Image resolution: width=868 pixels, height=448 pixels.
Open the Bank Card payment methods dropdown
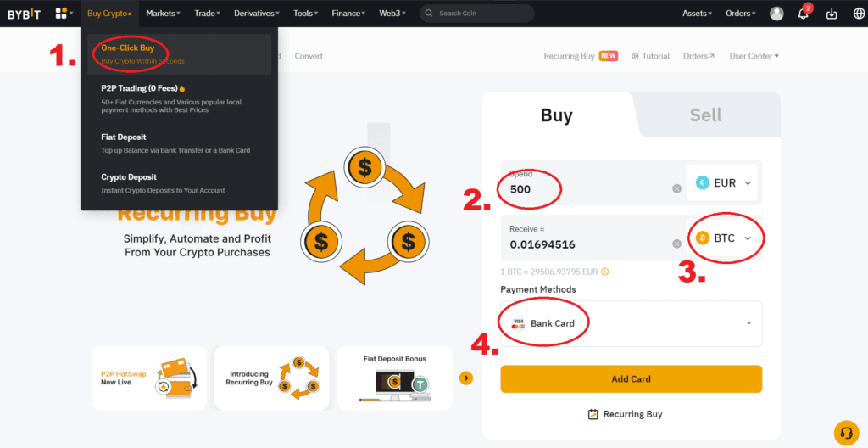pos(631,323)
